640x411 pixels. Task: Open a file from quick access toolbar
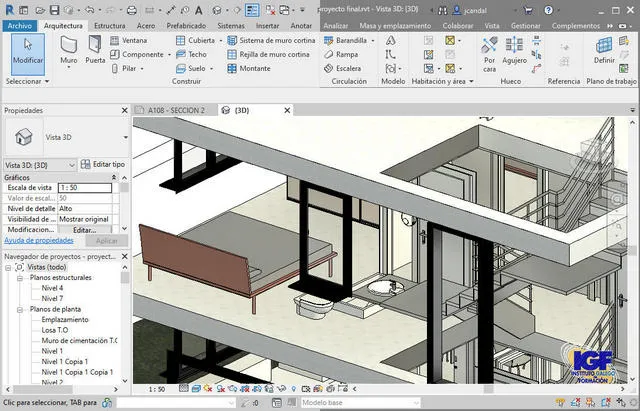click(40, 10)
